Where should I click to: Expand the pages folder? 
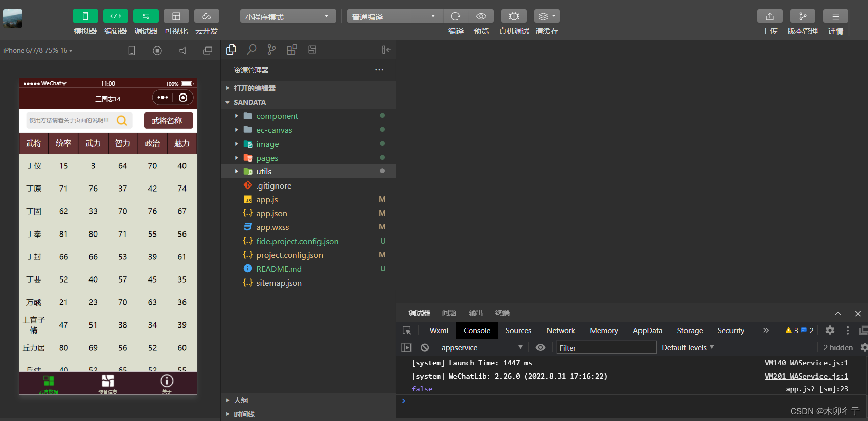[x=308, y=158]
